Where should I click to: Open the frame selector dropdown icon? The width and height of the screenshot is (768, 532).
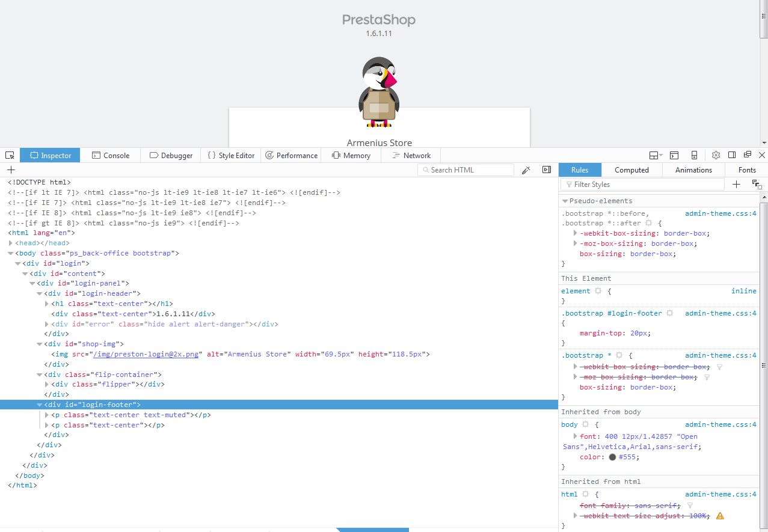tap(656, 155)
